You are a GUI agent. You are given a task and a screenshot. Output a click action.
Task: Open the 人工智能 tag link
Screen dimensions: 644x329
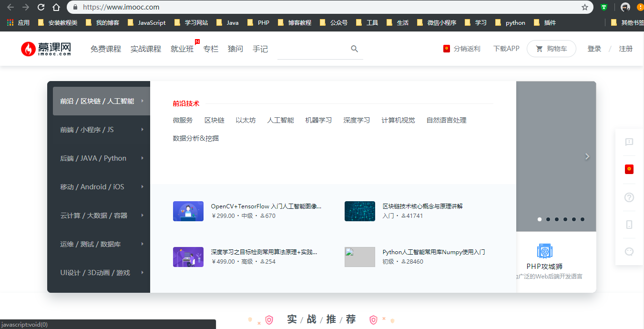(280, 120)
